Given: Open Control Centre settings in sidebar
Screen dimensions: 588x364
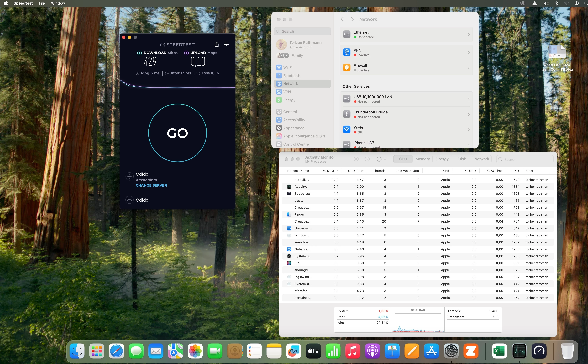Looking at the screenshot, I should point(302,144).
